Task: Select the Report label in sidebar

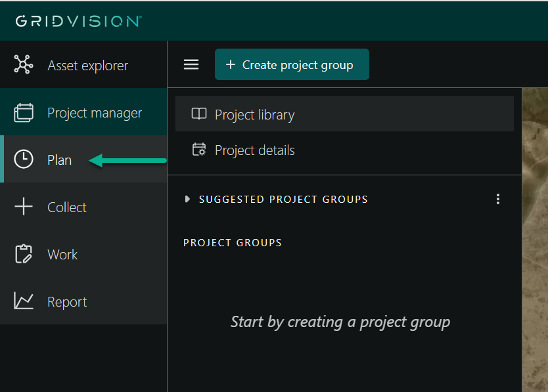Action: coord(67,302)
